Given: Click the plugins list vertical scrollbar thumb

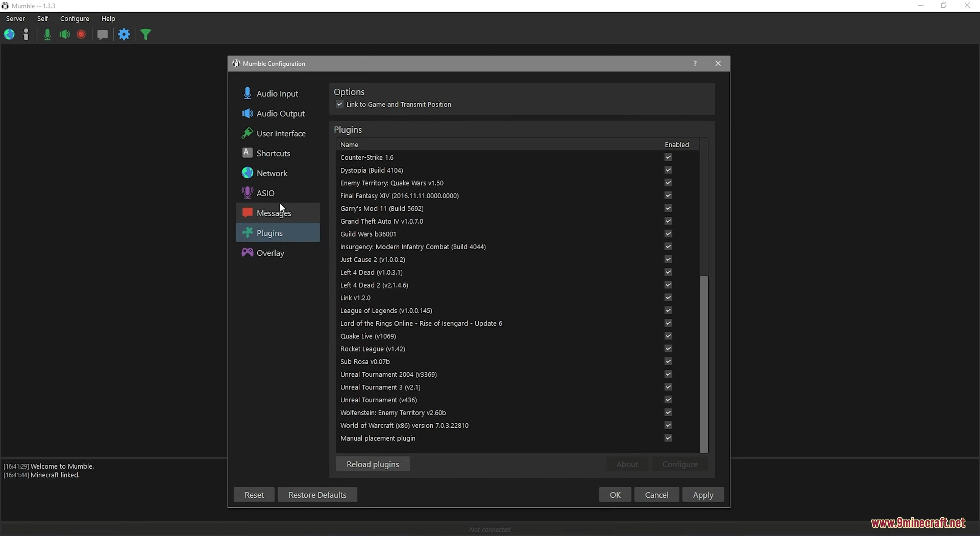Looking at the screenshot, I should pyautogui.click(x=704, y=364).
